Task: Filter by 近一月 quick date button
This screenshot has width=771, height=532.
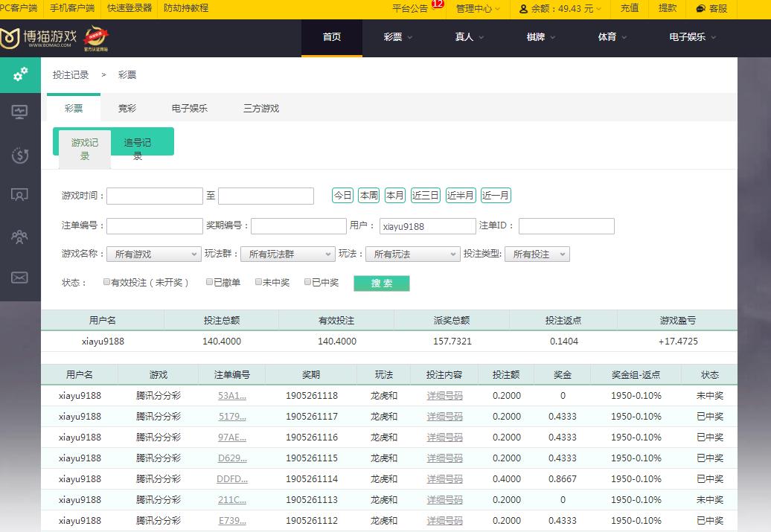Action: pyautogui.click(x=496, y=195)
